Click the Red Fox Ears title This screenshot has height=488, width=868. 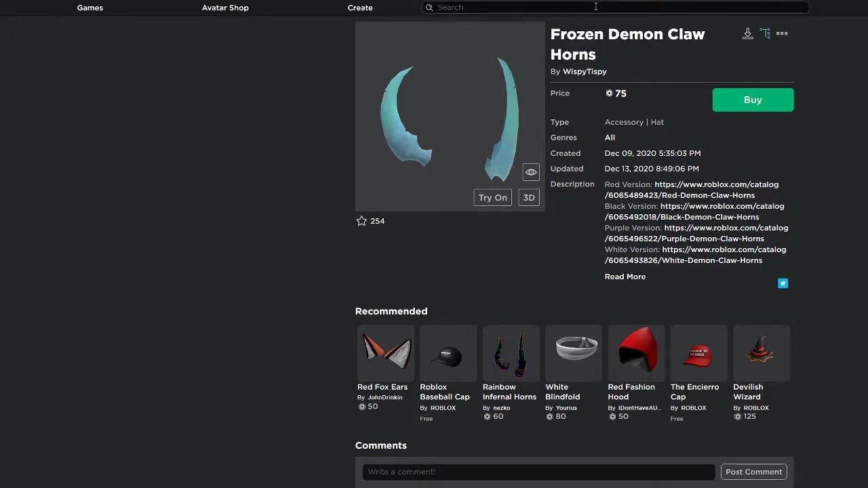pyautogui.click(x=382, y=387)
